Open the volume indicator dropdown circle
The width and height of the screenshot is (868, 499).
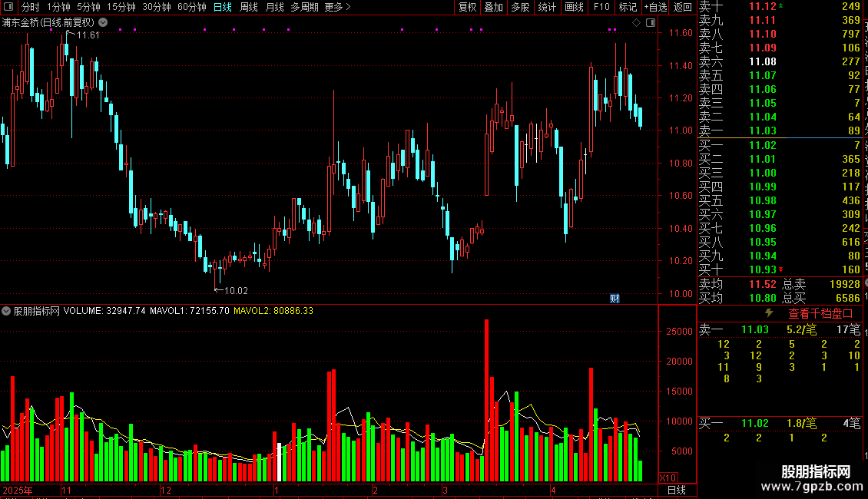click(6, 311)
